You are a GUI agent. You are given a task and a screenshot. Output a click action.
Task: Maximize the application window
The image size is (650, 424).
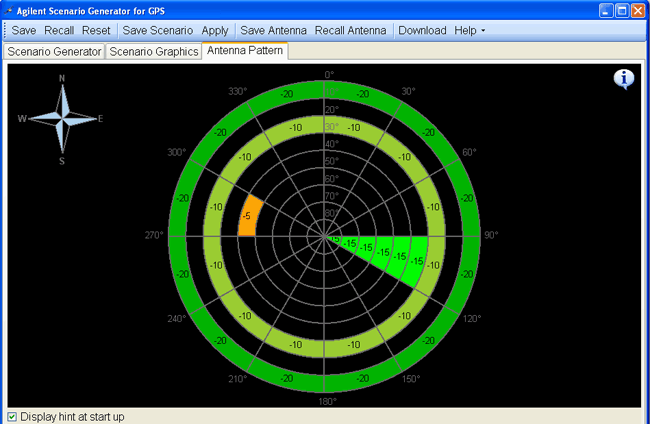[621, 10]
